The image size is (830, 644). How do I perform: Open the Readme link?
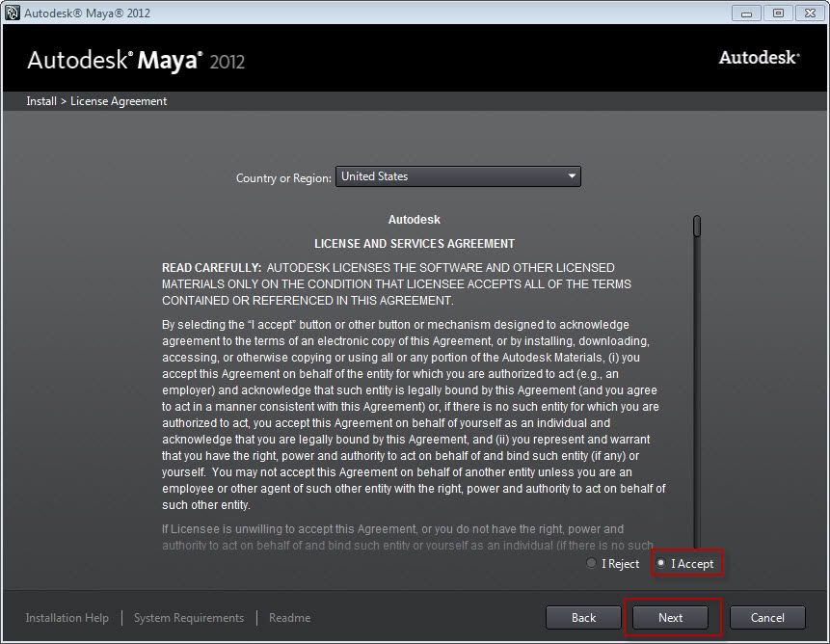tap(289, 618)
